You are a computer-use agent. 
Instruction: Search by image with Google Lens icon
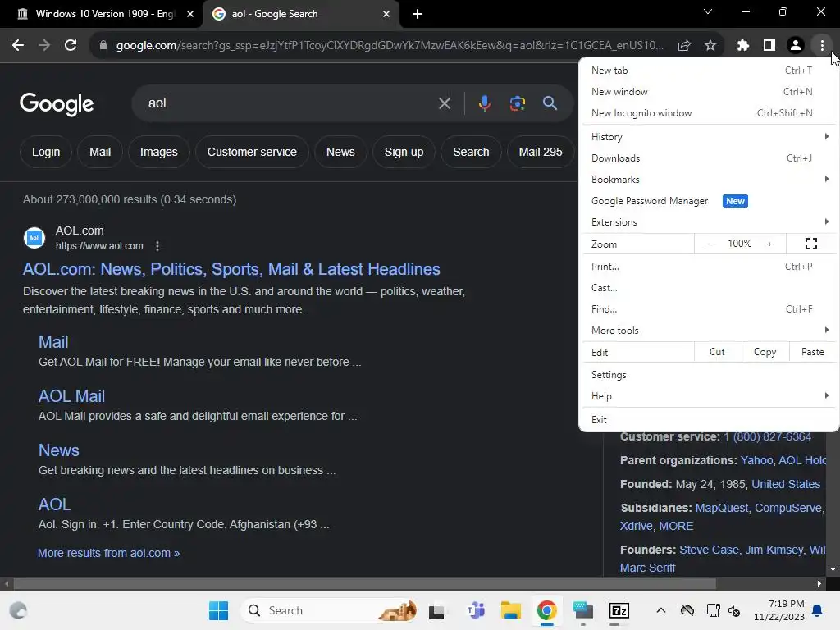517,103
